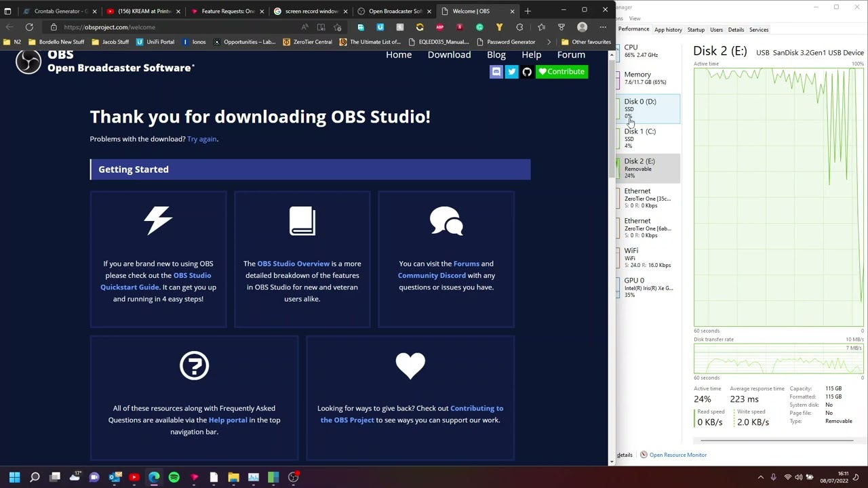The height and width of the screenshot is (488, 868).
Task: Select GPU 0 in performance list
Action: point(648,287)
